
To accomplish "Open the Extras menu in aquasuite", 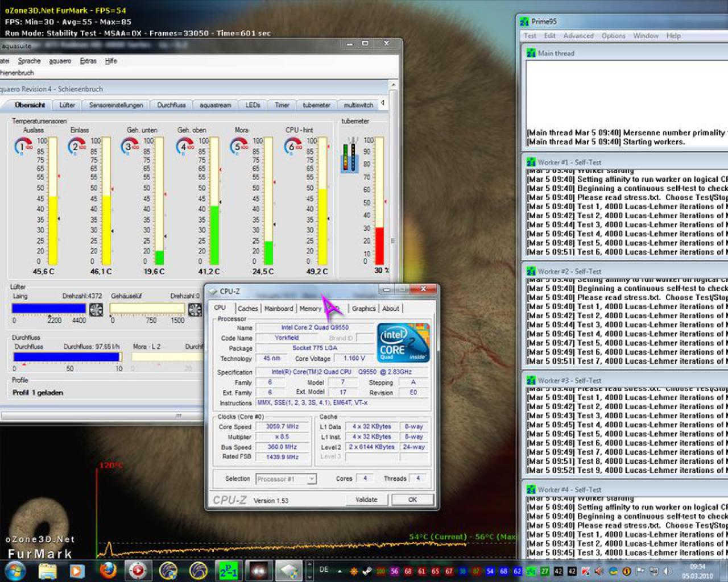I will coord(88,61).
